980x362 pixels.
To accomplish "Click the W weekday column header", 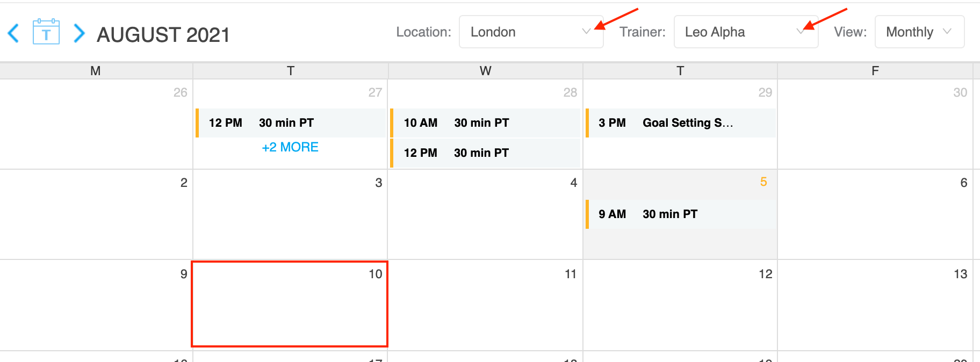I will (485, 71).
